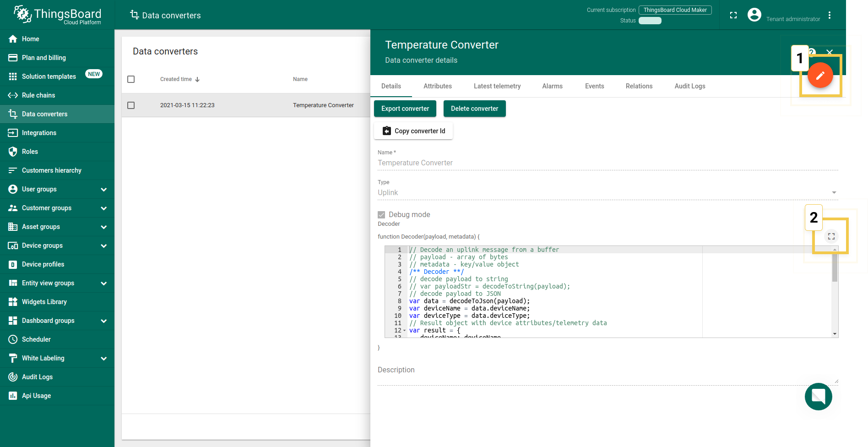Click the code editor vertical scrollbar thumb
868x447 pixels.
point(835,267)
